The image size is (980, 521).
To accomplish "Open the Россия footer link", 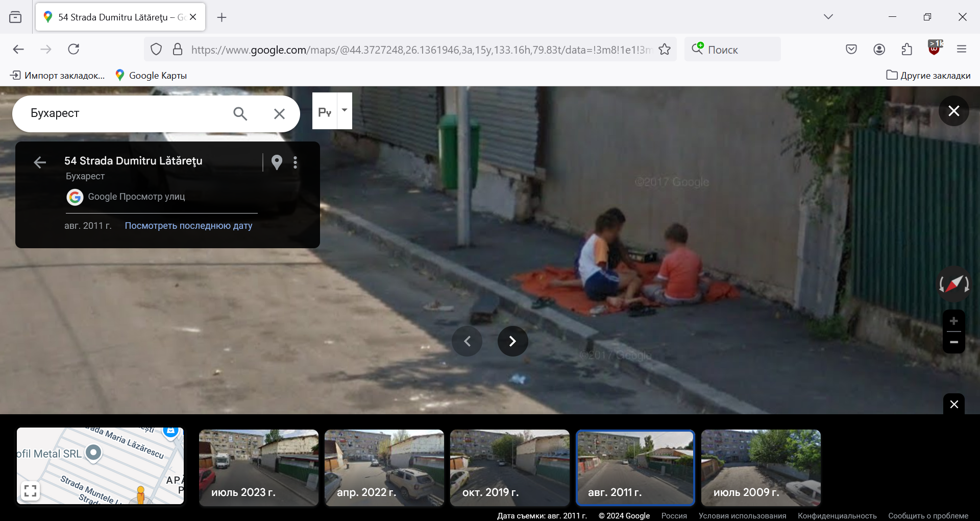I will tap(674, 516).
